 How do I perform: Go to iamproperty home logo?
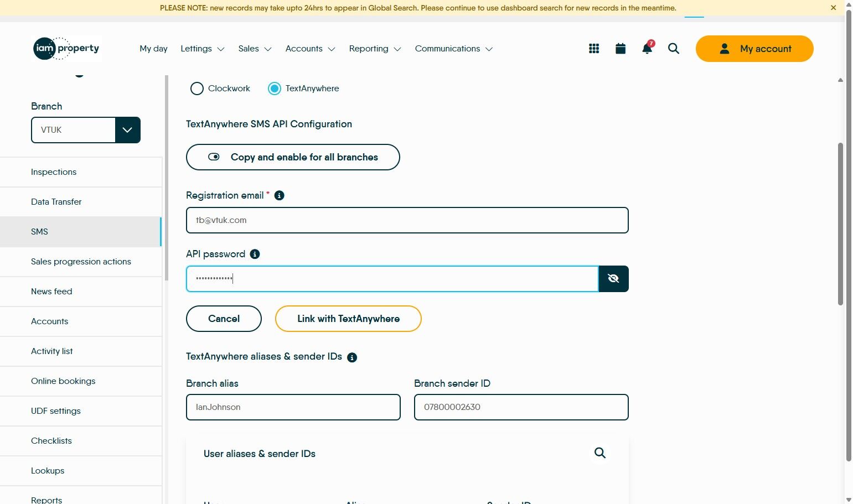66,49
